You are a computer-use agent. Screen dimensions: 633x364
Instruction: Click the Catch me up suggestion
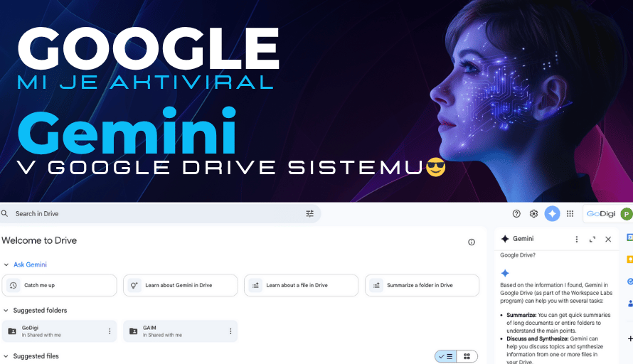point(59,285)
